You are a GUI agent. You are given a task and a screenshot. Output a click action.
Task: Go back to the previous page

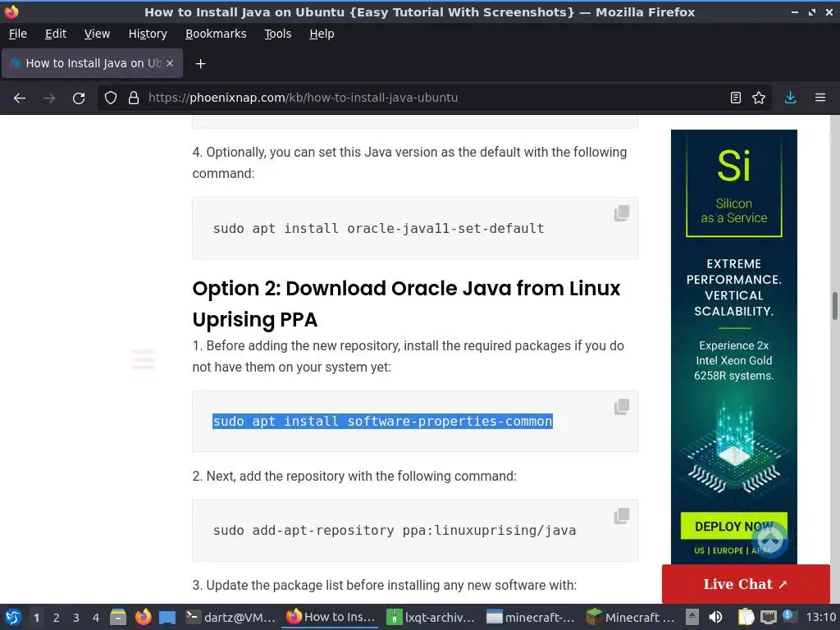20,98
